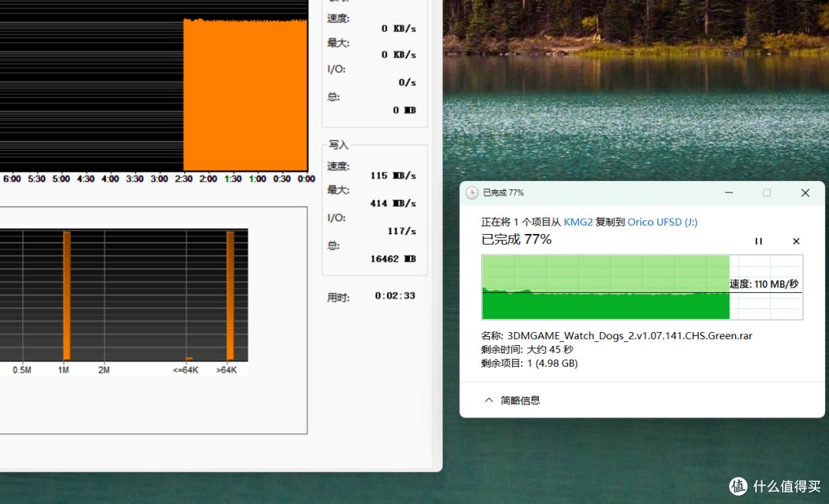This screenshot has height=504, width=829.
Task: Click the read speed value 0 KB/s
Action: pos(398,28)
